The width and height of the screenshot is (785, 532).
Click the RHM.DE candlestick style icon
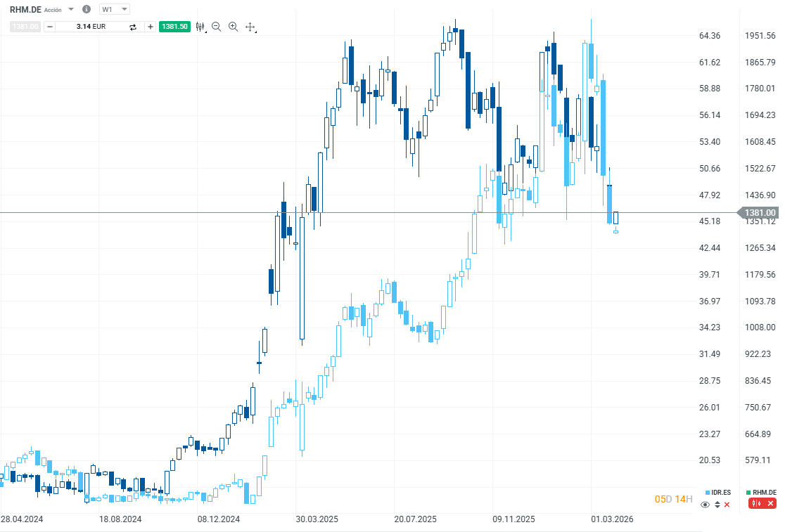pyautogui.click(x=757, y=503)
